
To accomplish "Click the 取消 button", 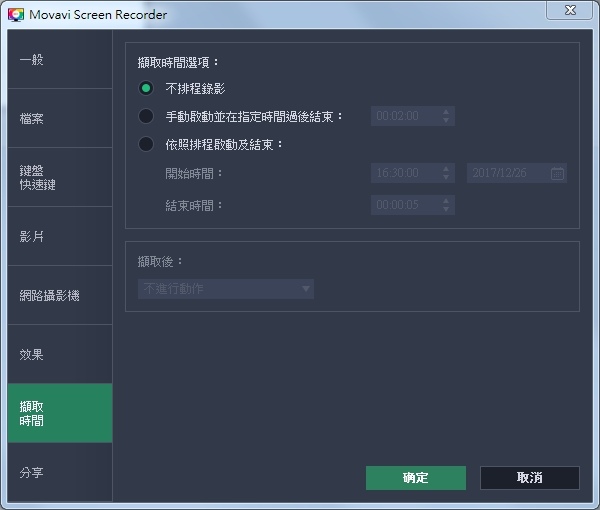I will 530,478.
